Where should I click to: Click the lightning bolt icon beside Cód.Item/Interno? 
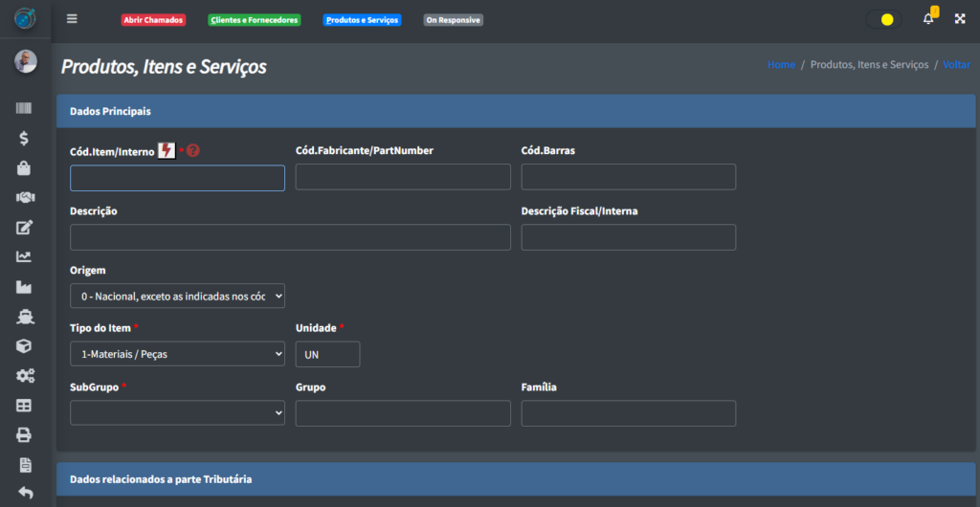(x=167, y=150)
